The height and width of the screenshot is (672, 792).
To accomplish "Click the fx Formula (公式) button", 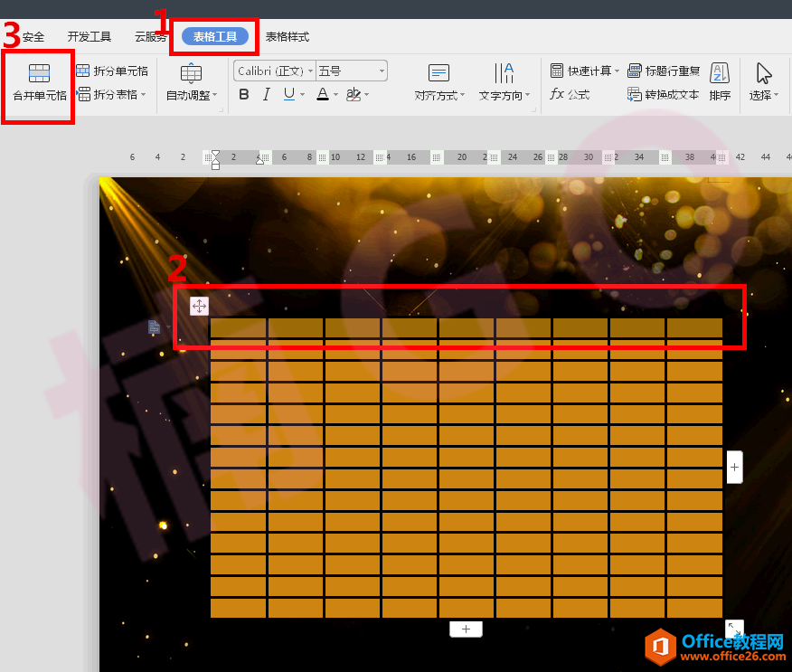I will click(x=570, y=94).
